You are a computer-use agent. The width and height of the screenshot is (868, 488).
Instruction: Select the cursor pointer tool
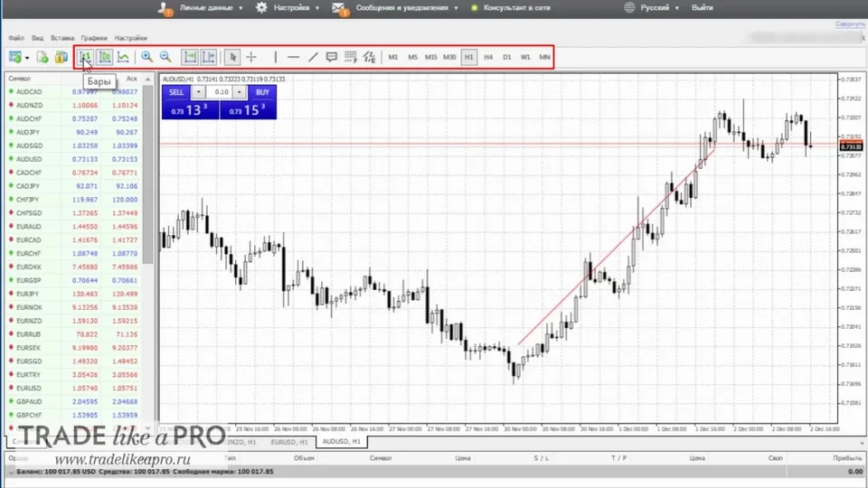click(232, 57)
